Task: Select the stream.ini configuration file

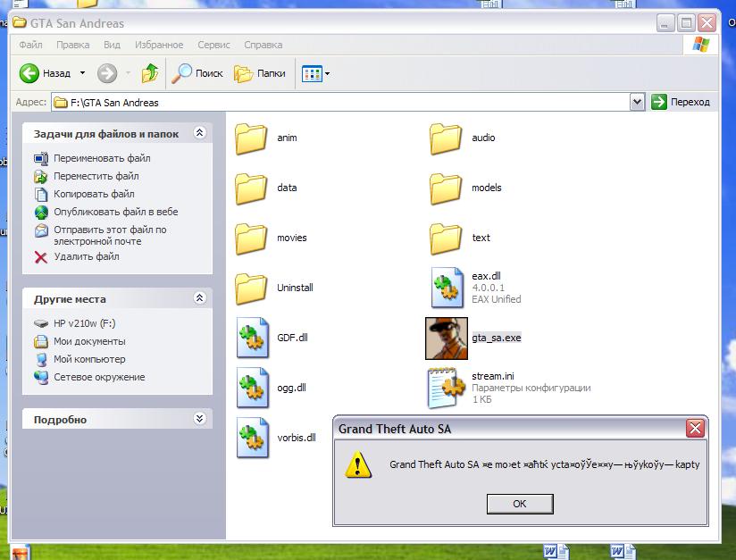Action: coord(447,388)
